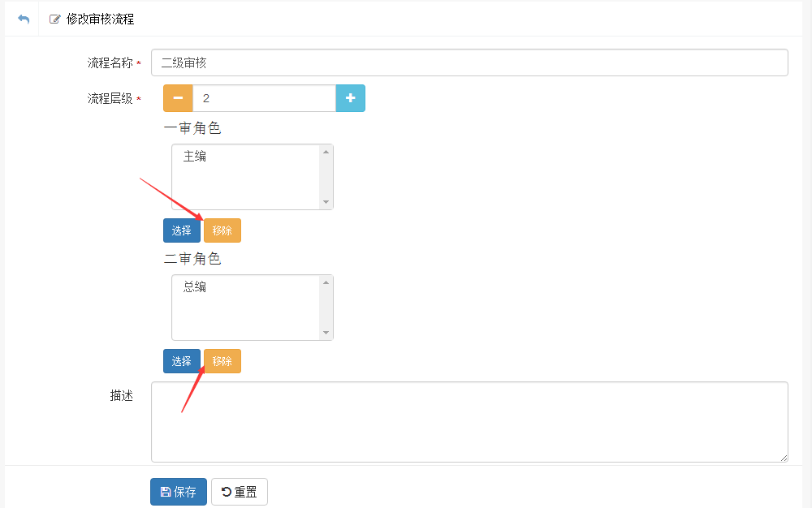Increase 流程层级 with the plus button
The image size is (812, 508).
[350, 98]
